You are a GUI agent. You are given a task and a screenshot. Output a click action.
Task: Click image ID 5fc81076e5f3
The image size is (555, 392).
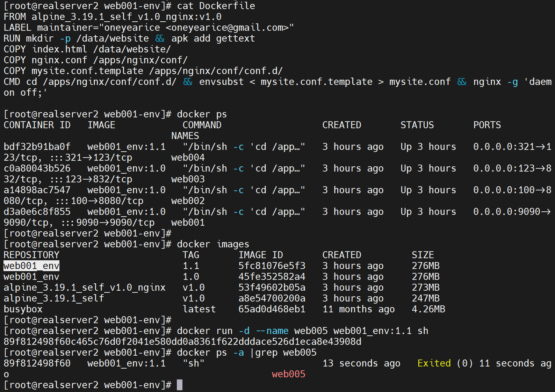click(272, 266)
